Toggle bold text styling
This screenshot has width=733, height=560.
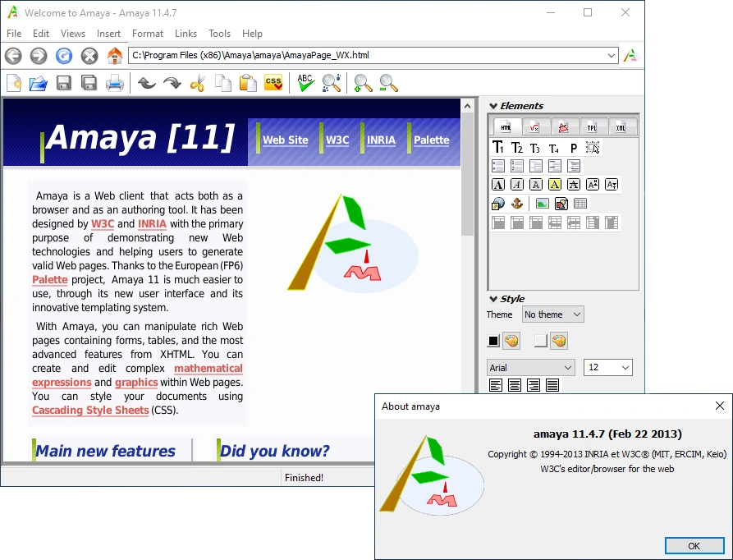pyautogui.click(x=498, y=184)
